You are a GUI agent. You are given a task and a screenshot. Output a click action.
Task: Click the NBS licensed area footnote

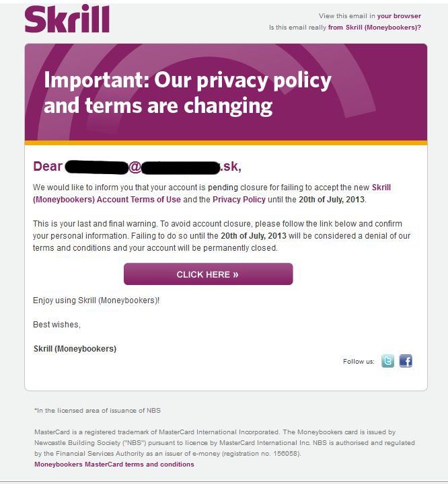(98, 411)
